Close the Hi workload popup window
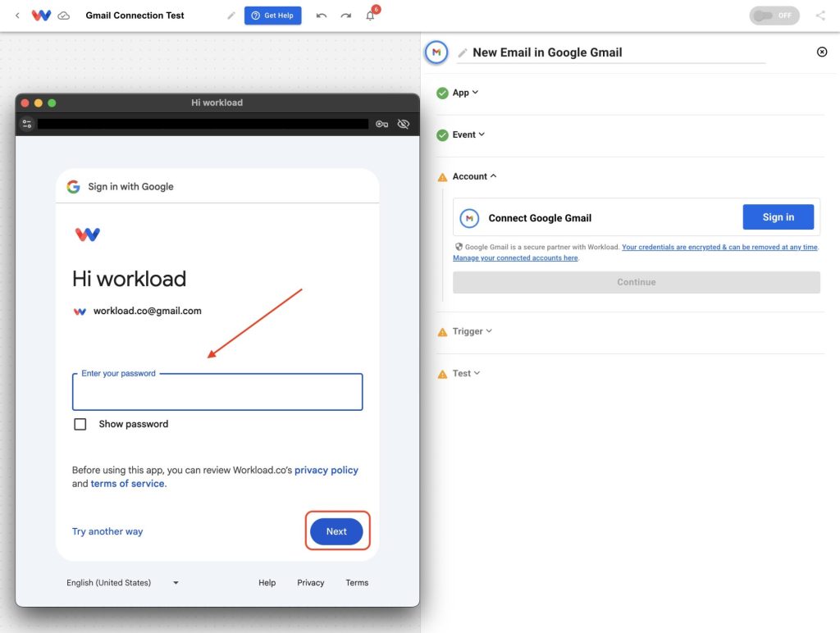The height and width of the screenshot is (633, 840). 25,102
